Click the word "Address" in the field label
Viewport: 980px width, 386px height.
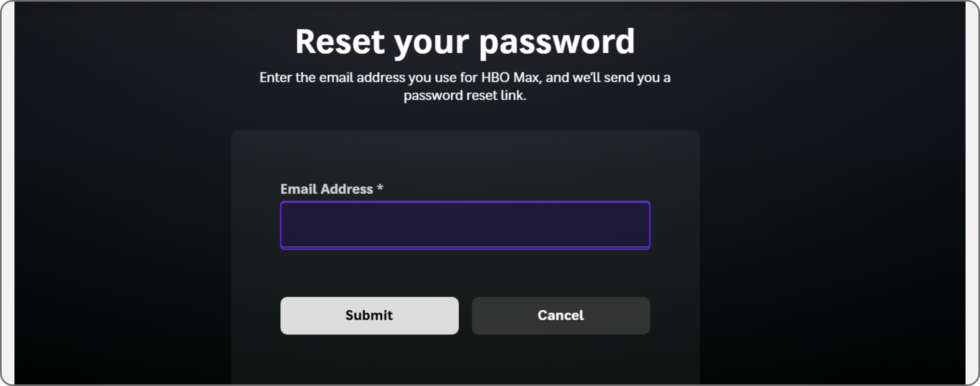click(x=347, y=189)
